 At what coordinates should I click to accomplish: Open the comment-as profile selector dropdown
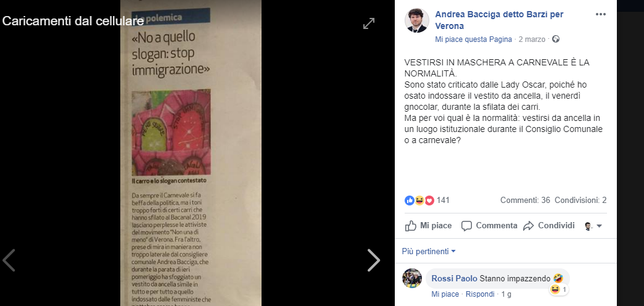point(593,226)
